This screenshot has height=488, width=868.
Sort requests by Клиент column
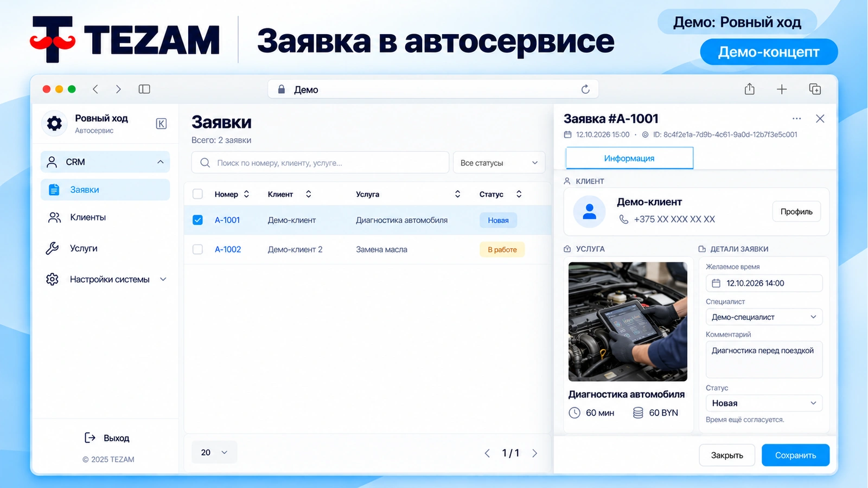click(309, 194)
